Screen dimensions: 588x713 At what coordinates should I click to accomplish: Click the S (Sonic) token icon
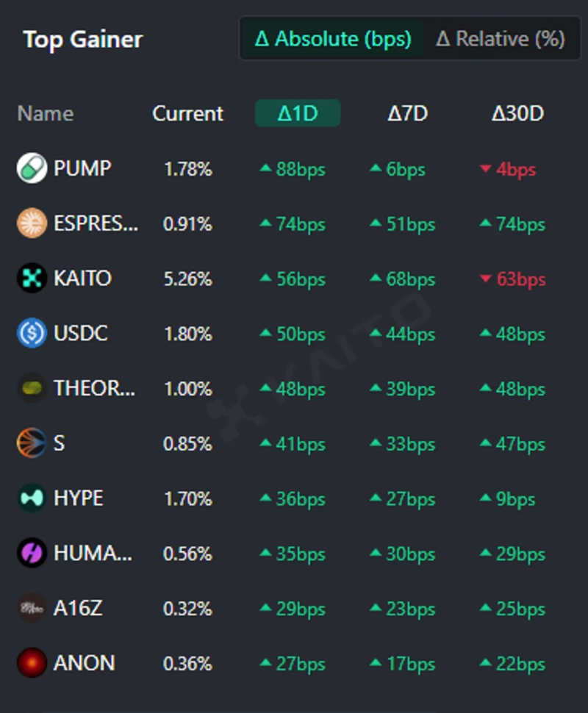[x=32, y=443]
